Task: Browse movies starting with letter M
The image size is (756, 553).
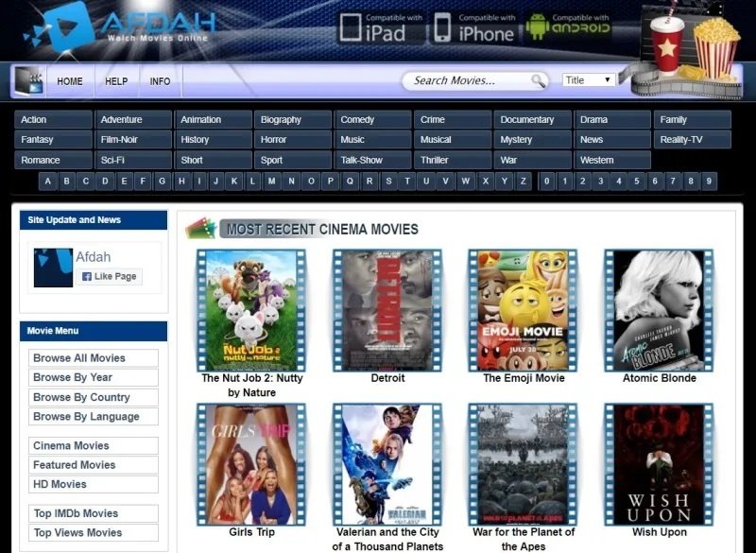Action: [x=272, y=181]
